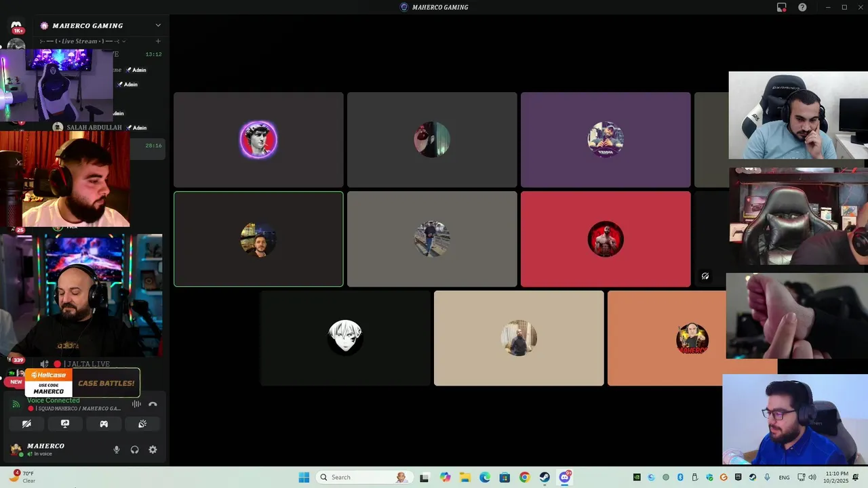Select the orange tile participant
The height and width of the screenshot is (488, 868).
coord(692,338)
